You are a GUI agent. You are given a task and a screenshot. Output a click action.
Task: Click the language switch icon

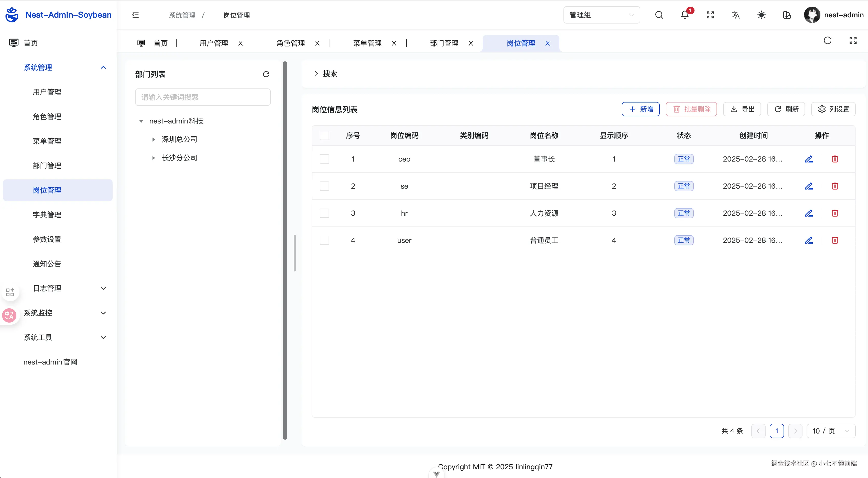tap(736, 15)
